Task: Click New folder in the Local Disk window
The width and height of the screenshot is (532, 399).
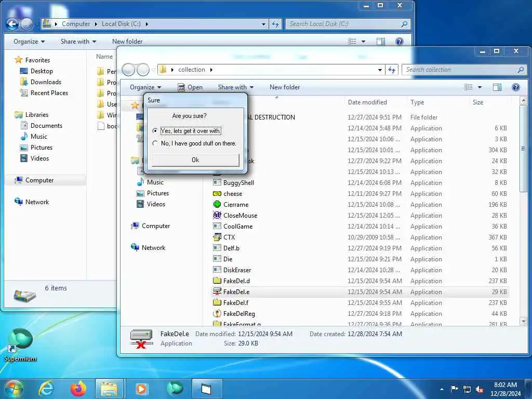Action: [x=127, y=42]
